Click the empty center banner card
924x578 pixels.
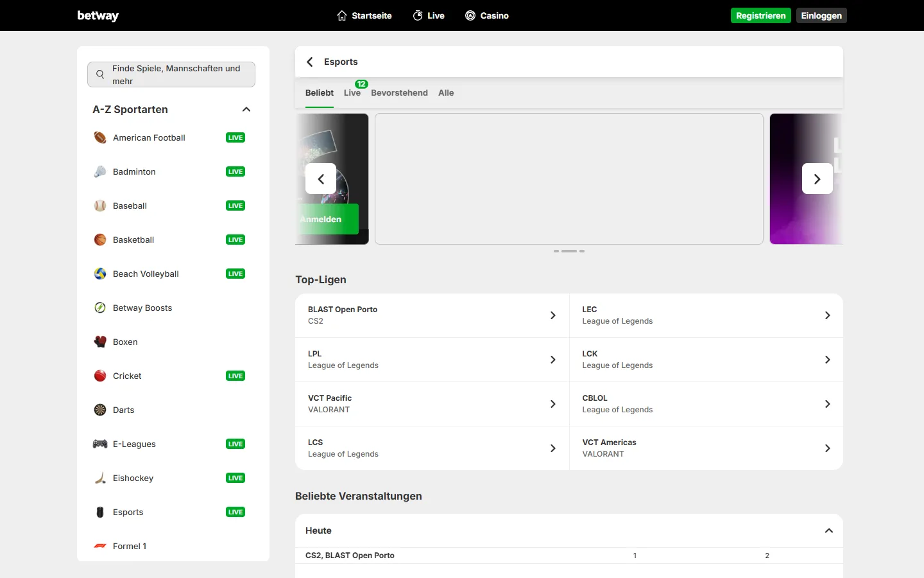coord(569,179)
